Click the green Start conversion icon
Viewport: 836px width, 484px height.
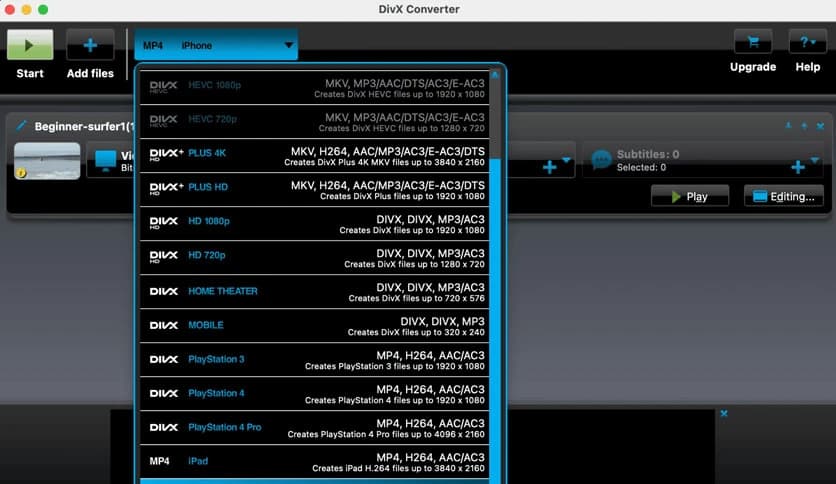30,45
